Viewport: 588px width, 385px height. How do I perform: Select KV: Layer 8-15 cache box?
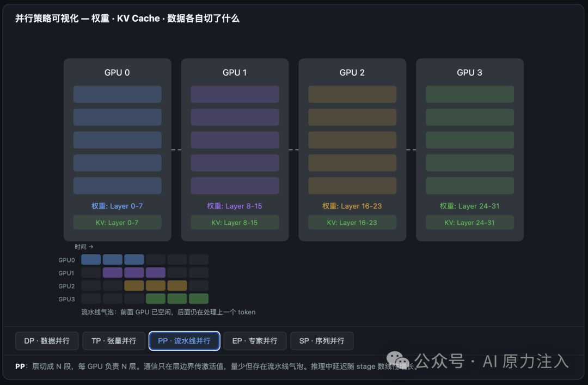coord(235,223)
